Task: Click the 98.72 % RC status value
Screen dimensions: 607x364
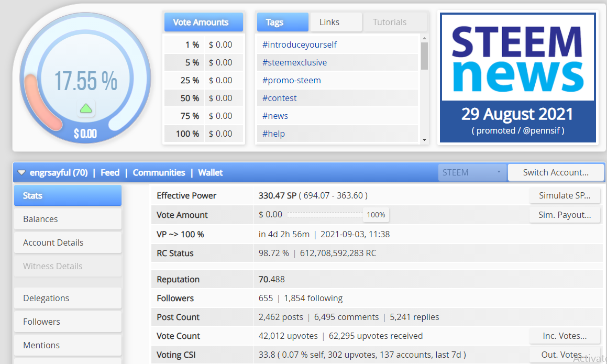Action: point(274,253)
